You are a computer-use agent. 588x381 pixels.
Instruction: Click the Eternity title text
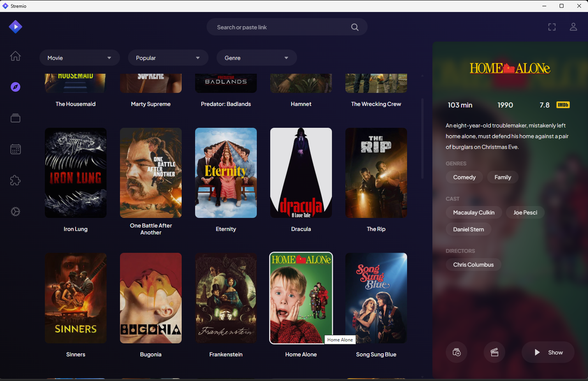coord(226,229)
